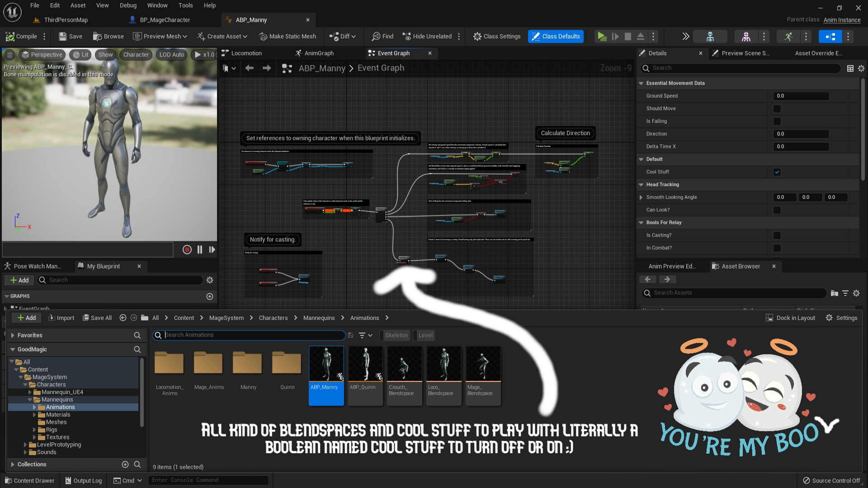Uncheck the Cool Stuff checkbox
The image size is (868, 488).
[x=777, y=172]
